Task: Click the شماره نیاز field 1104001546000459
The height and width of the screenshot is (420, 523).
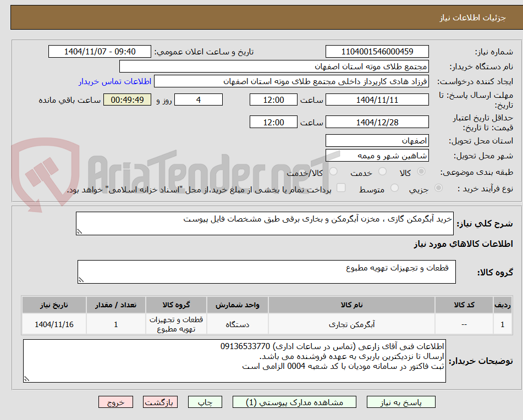Action: tap(377, 52)
